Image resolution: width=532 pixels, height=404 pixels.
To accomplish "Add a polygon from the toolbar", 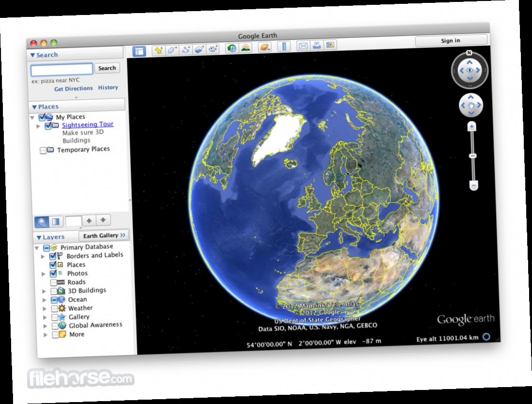I will (172, 50).
